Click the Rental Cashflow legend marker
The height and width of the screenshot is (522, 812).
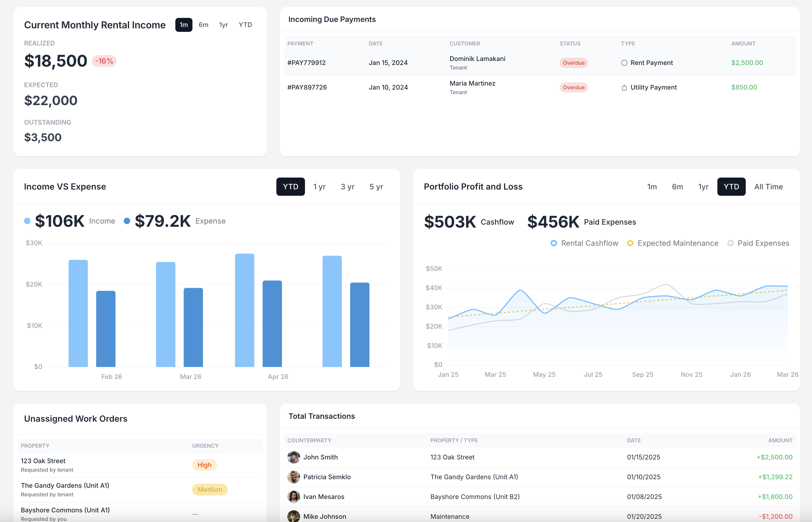[554, 243]
